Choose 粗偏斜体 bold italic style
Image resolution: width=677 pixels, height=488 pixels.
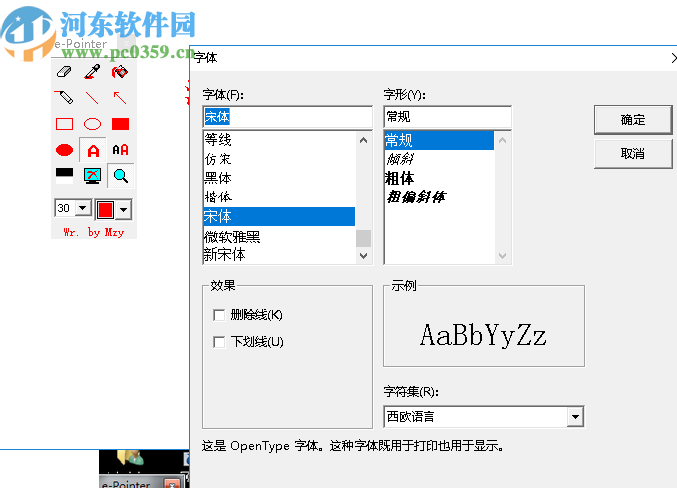tap(439, 197)
